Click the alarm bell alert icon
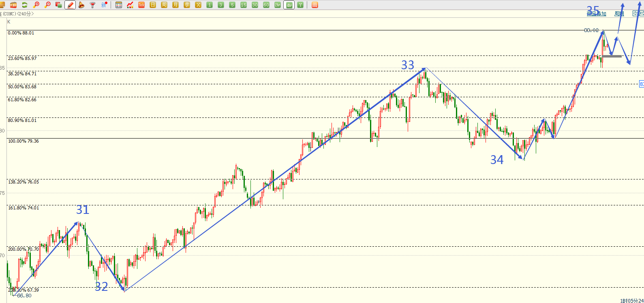This screenshot has width=644, height=303. pos(81,5)
